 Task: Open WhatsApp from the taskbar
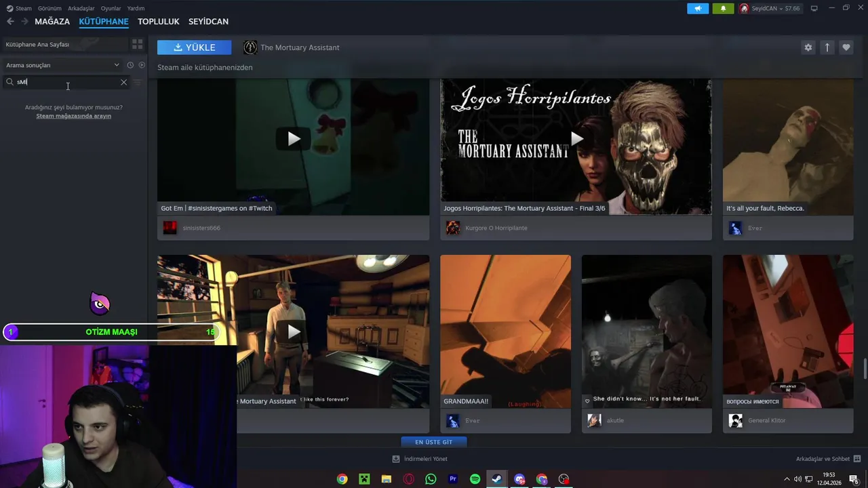(x=431, y=479)
